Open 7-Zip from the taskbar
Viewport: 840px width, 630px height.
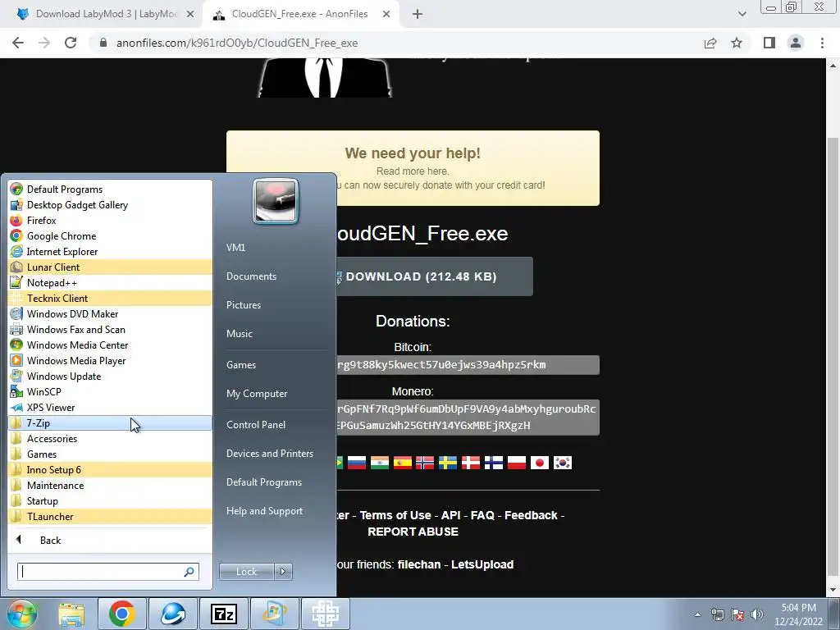coord(223,614)
